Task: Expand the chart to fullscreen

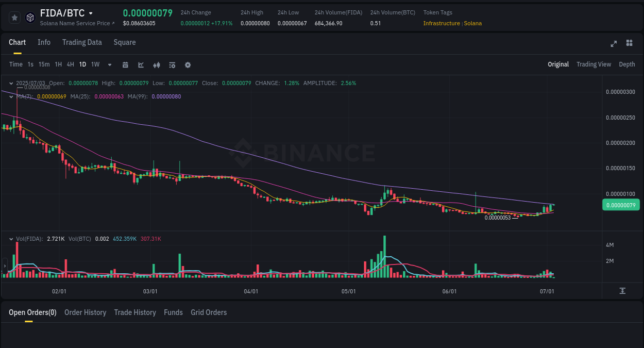Action: (613, 44)
